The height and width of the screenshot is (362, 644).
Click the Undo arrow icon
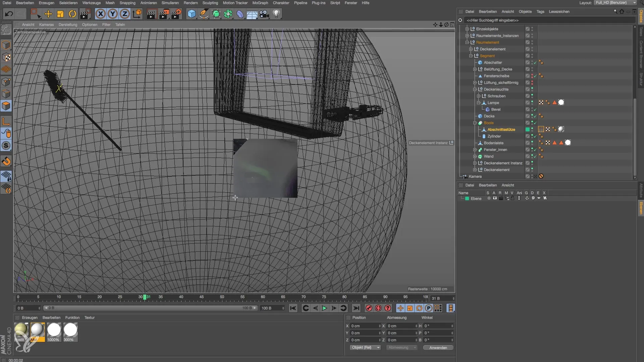[9, 14]
